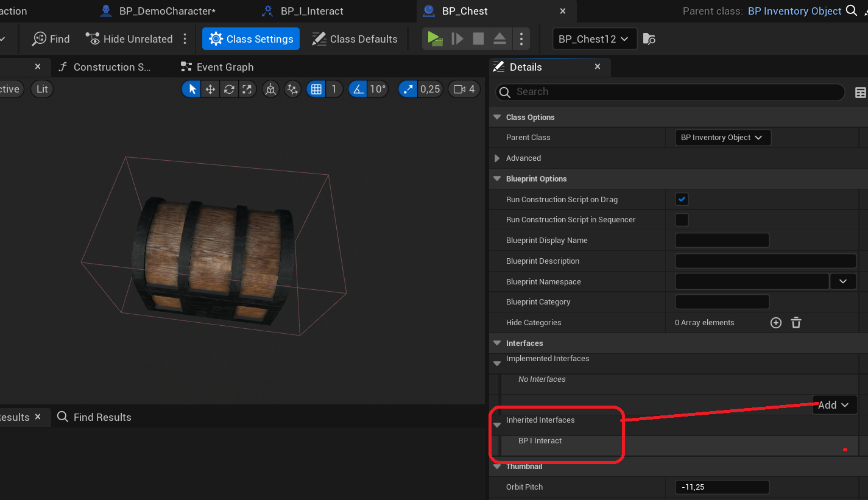
Task: Select the scale tool in viewport toolbar
Action: pyautogui.click(x=247, y=90)
